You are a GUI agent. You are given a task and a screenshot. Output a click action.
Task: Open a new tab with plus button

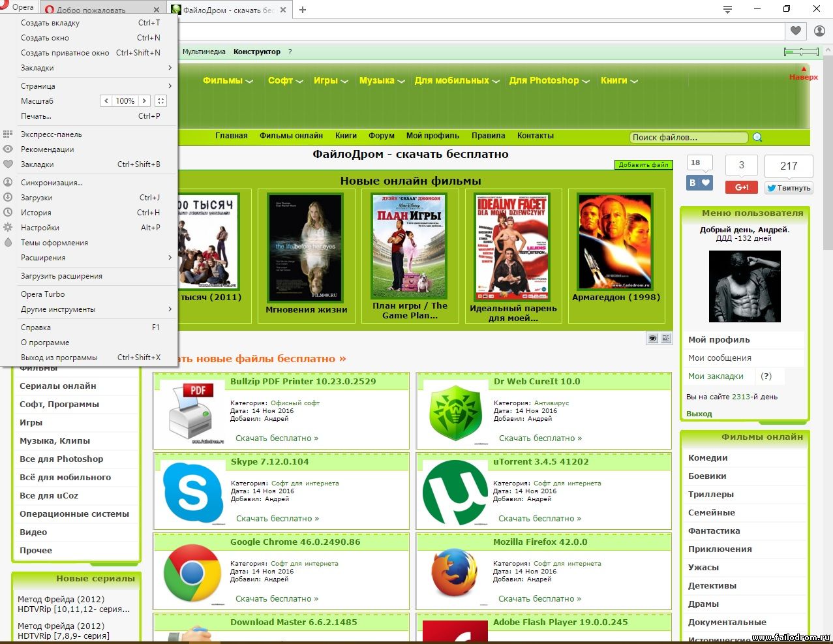(303, 10)
